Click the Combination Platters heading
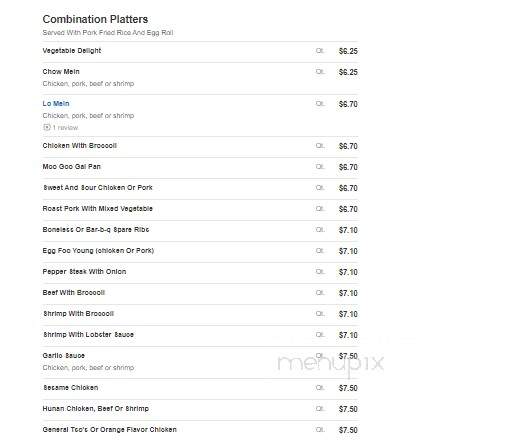This screenshot has width=510, height=446. pos(95,19)
